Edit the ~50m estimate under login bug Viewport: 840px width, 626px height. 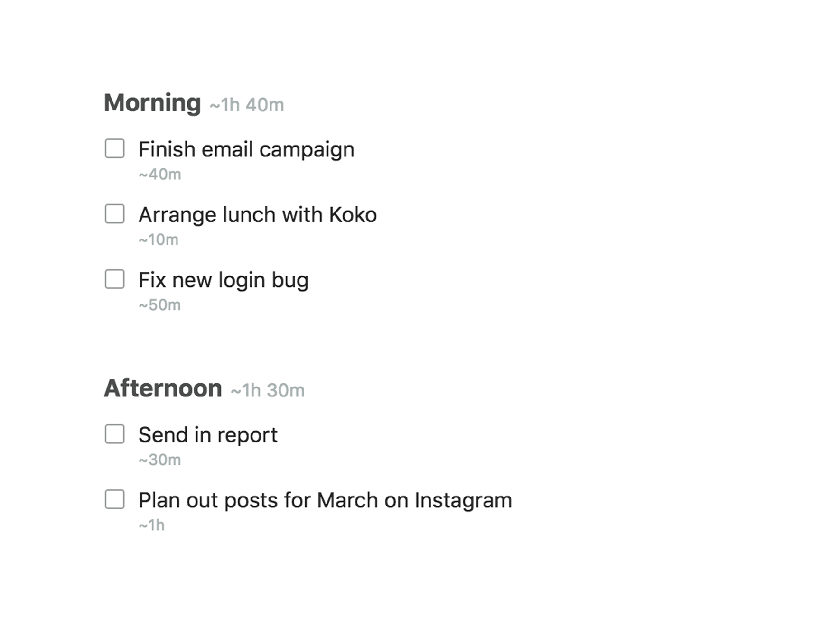point(159,305)
